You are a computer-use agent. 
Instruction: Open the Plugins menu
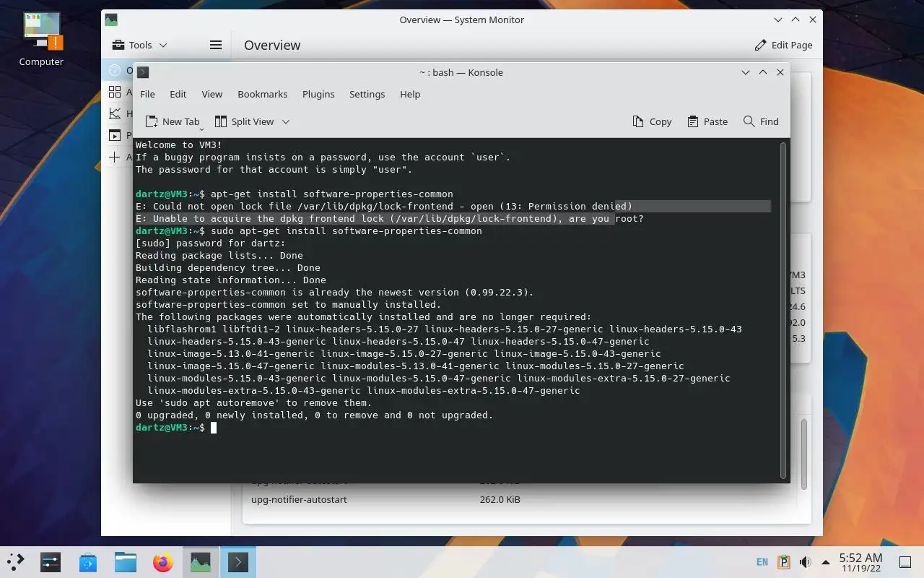click(x=318, y=94)
